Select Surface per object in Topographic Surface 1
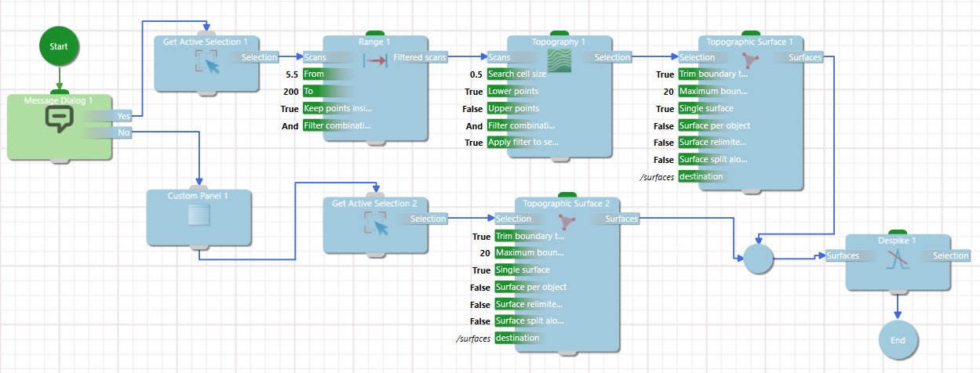The height and width of the screenshot is (373, 980). coord(715,126)
